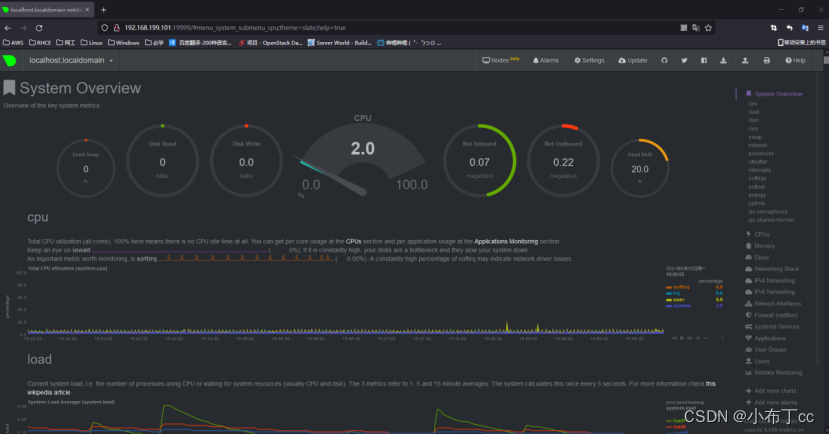Viewport: 830px width, 435px height.
Task: Jump to interrupts in sidebar submenu
Action: click(x=760, y=170)
